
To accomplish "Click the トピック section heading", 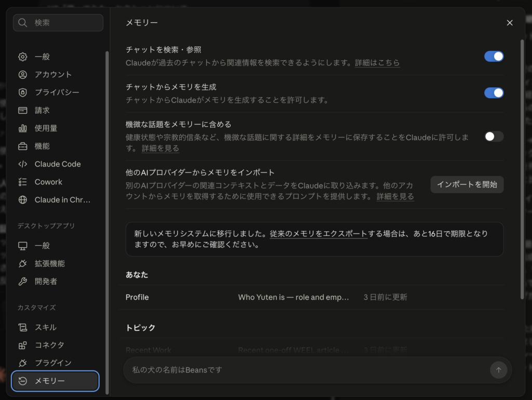I will pos(140,328).
